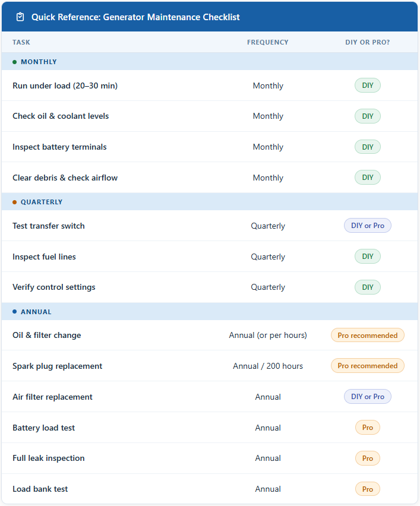The width and height of the screenshot is (420, 506).
Task: Click the DIY OR PRO? column header
Action: pos(367,42)
